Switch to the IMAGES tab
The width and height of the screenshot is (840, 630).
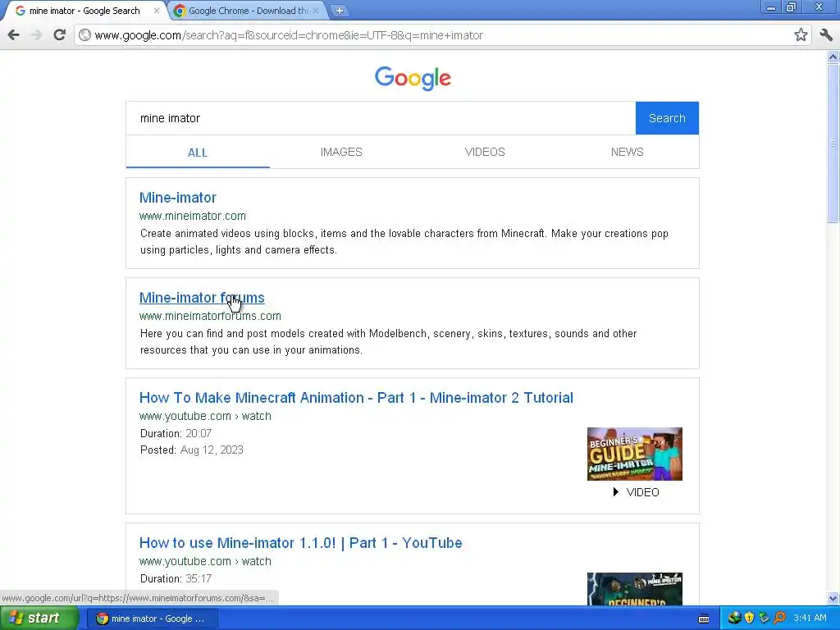(341, 152)
